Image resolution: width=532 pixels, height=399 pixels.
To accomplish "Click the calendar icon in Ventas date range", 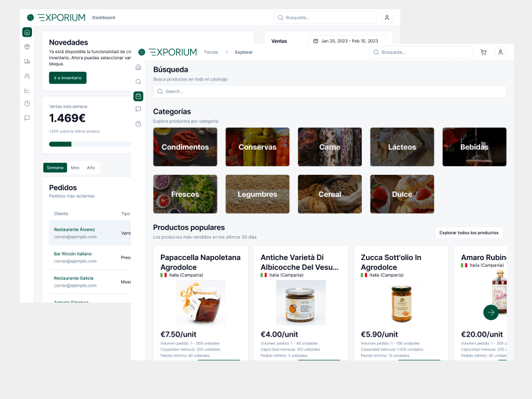I will tap(315, 41).
